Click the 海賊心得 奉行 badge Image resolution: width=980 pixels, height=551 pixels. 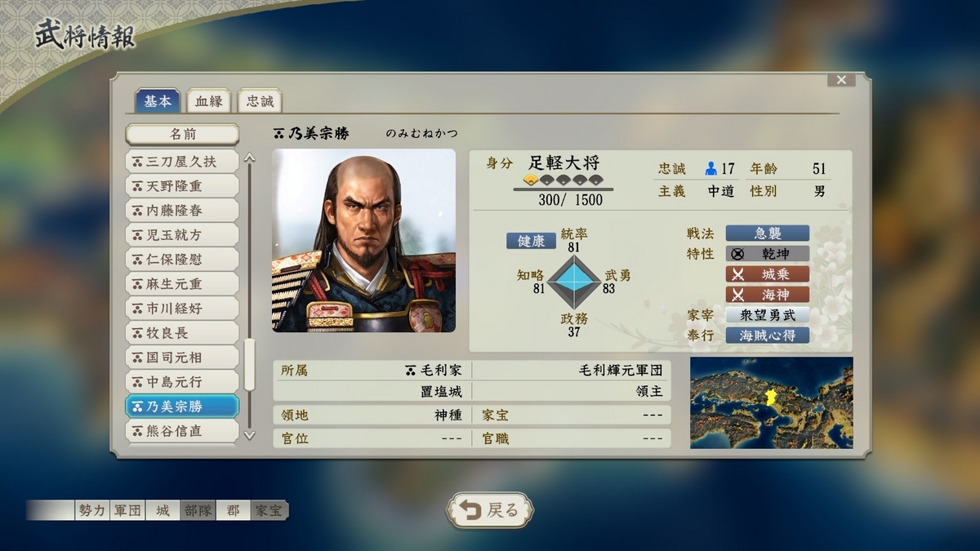pyautogui.click(x=767, y=335)
